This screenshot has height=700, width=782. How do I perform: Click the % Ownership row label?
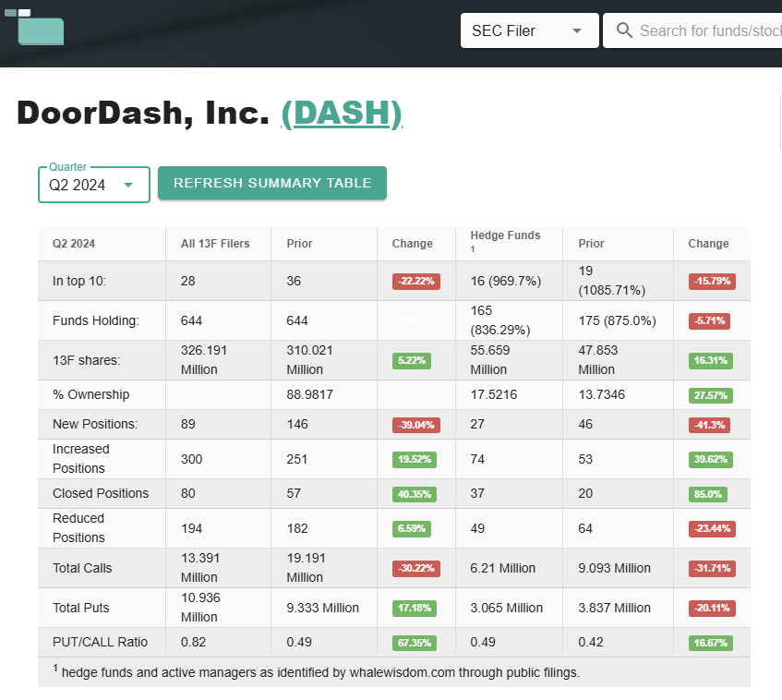click(x=90, y=394)
